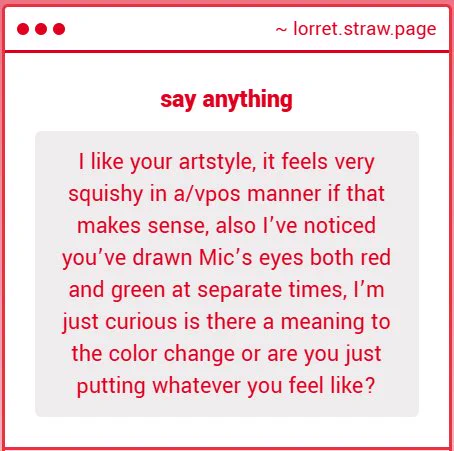The height and width of the screenshot is (451, 454).
Task: Open the lorret.straw.page link
Action: click(365, 29)
